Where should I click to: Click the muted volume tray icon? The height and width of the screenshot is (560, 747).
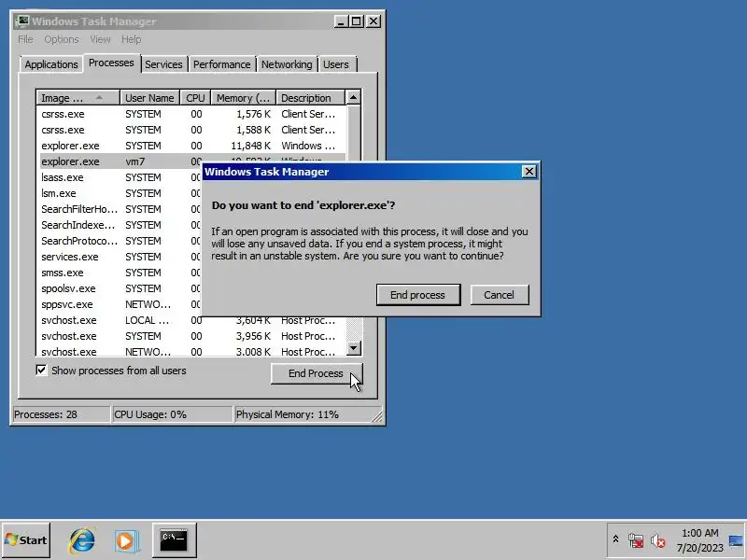pyautogui.click(x=658, y=540)
